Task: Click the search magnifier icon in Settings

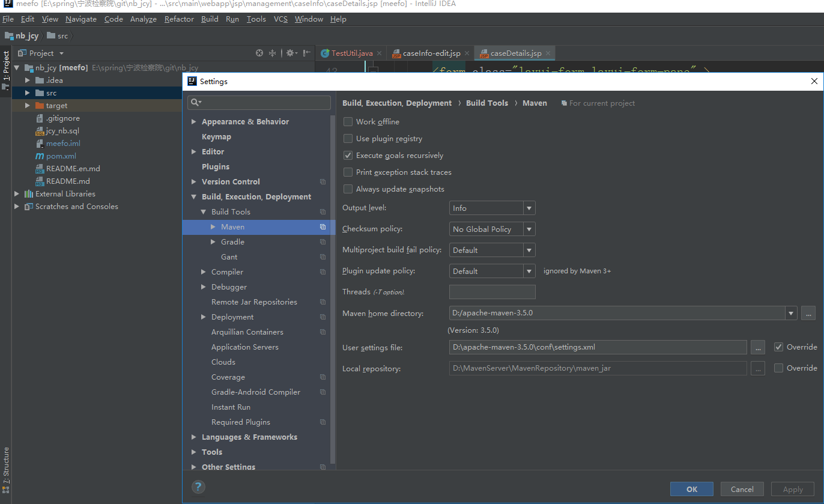Action: click(x=196, y=103)
